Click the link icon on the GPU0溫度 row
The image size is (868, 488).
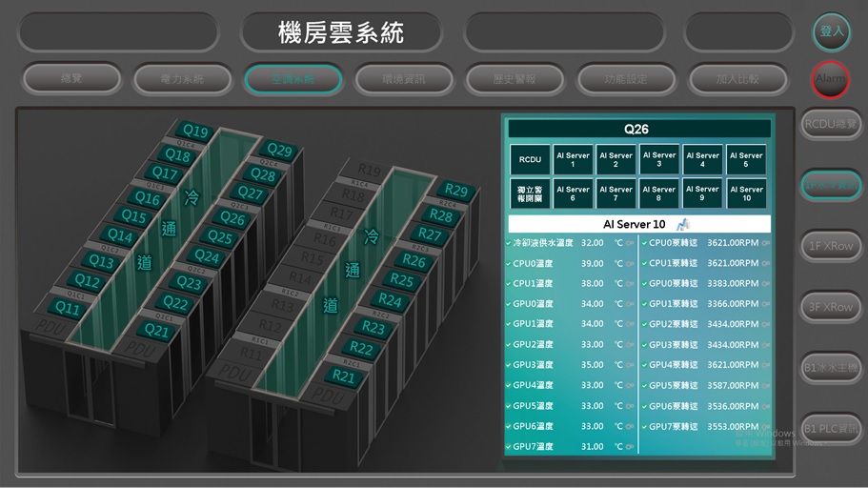tap(630, 304)
